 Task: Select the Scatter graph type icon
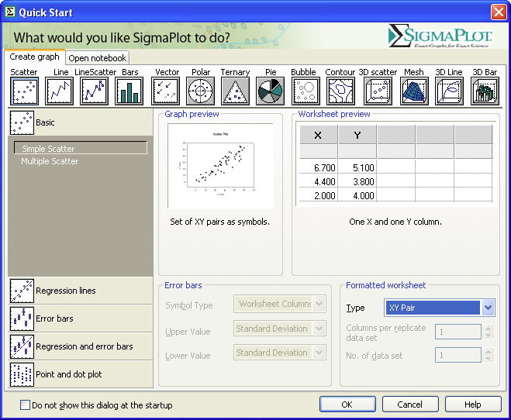point(25,91)
